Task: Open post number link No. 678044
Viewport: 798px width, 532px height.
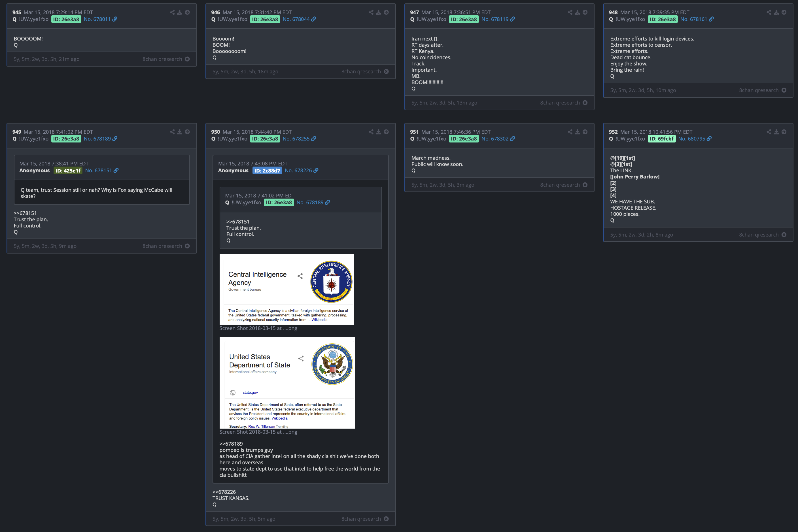Action: pos(296,19)
